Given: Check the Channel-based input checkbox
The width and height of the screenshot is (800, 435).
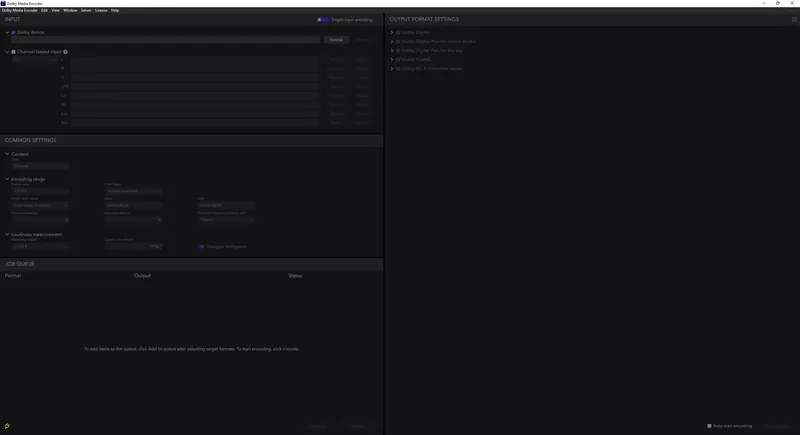Looking at the screenshot, I should tap(13, 52).
